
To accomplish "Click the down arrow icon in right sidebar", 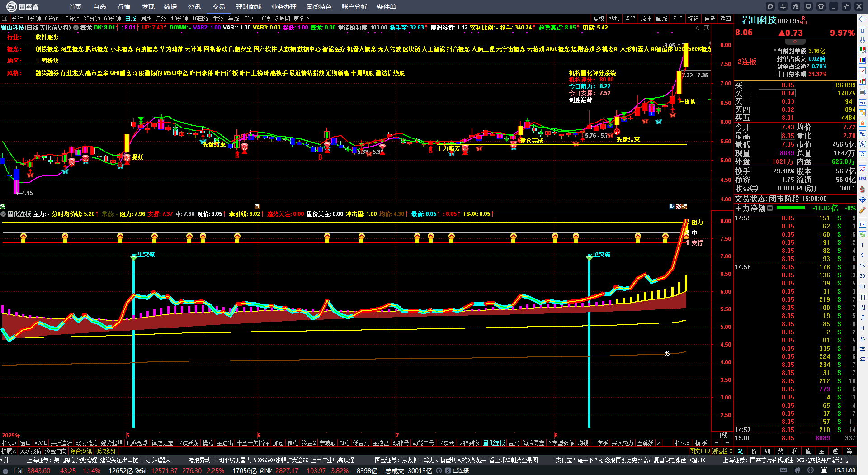I will tap(863, 40).
